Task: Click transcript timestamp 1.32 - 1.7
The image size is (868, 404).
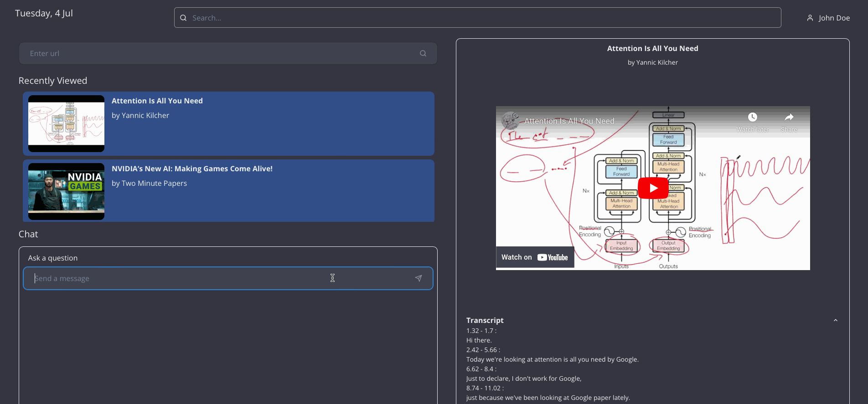Action: [x=481, y=331]
